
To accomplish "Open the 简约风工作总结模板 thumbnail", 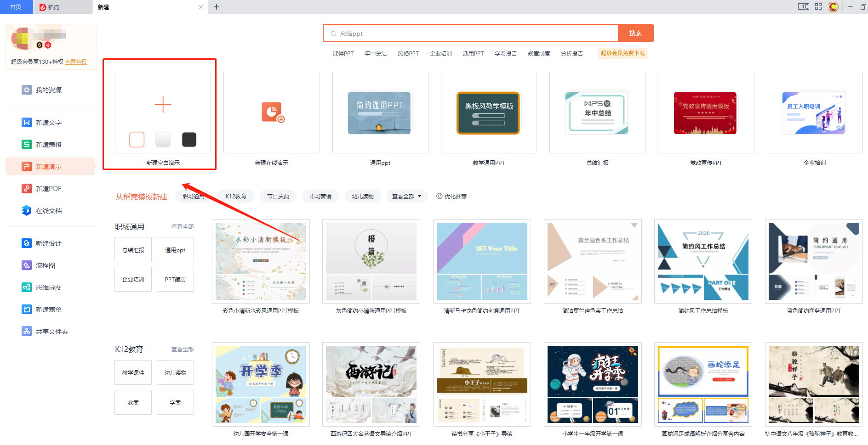I will click(x=703, y=261).
